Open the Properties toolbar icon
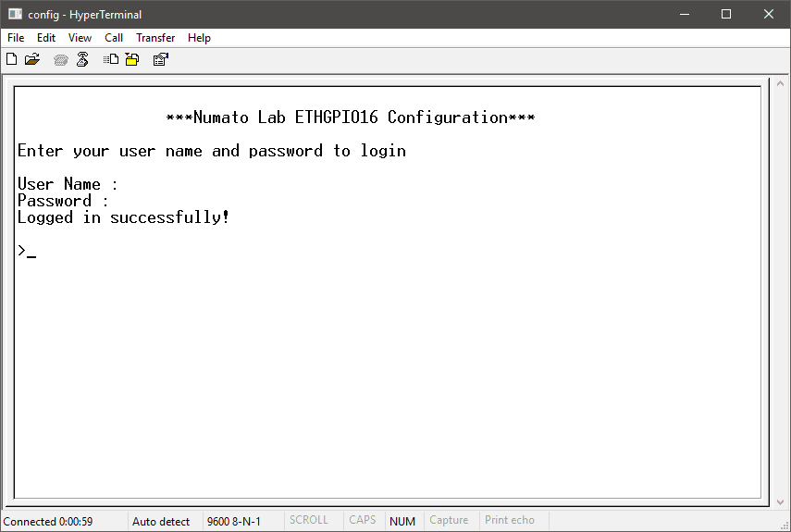Viewport: 791px width, 532px height. 160,60
